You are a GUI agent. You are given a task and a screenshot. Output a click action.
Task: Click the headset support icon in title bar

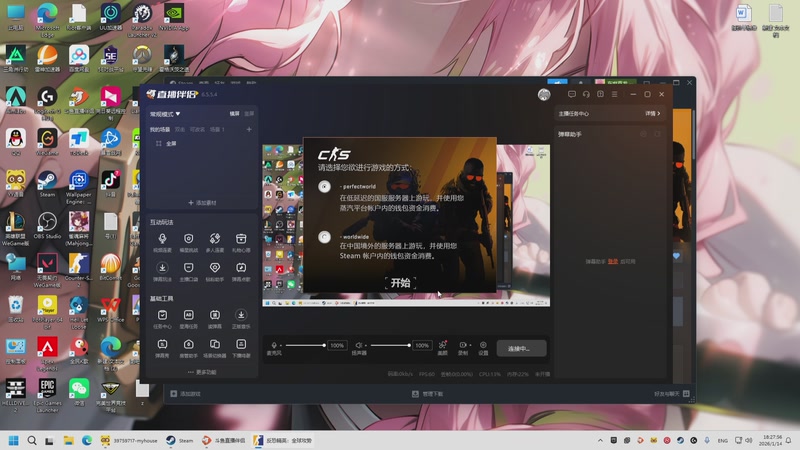pyautogui.click(x=586, y=94)
